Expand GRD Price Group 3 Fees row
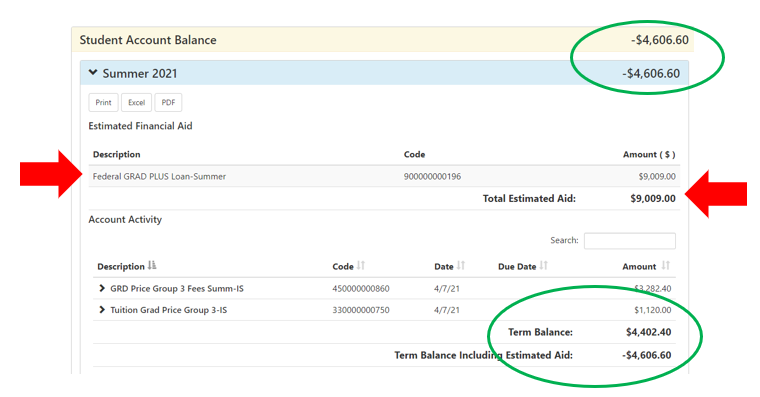Viewport: 760px width, 397px height. coord(102,288)
